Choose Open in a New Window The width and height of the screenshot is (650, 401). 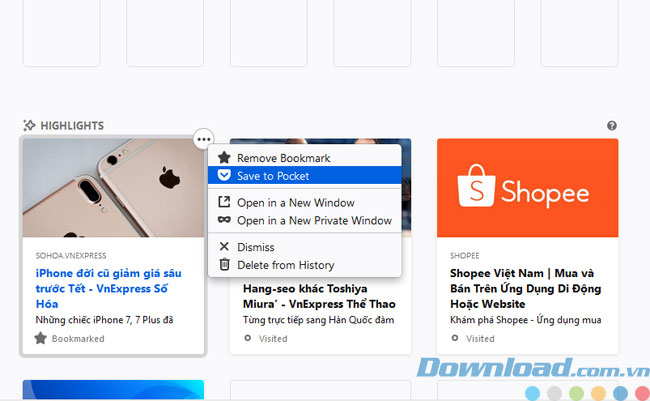pyautogui.click(x=305, y=202)
